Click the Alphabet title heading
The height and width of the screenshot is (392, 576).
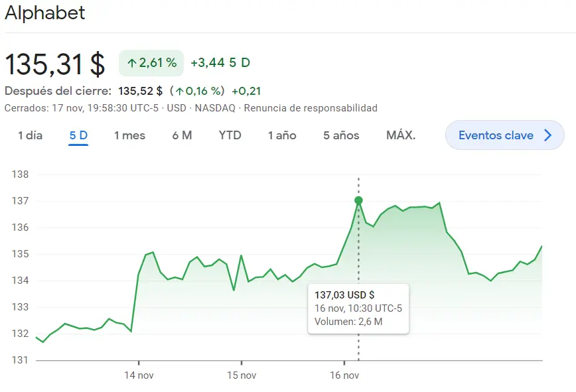(x=44, y=13)
